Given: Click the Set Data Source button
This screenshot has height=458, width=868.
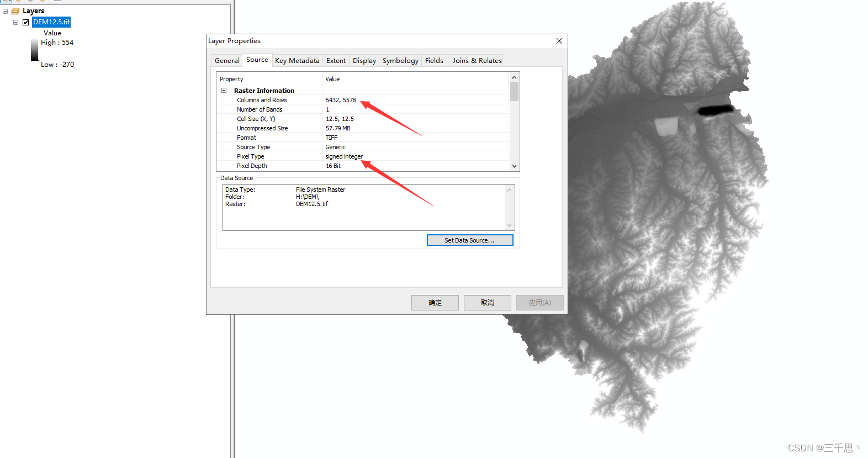Looking at the screenshot, I should (470, 240).
